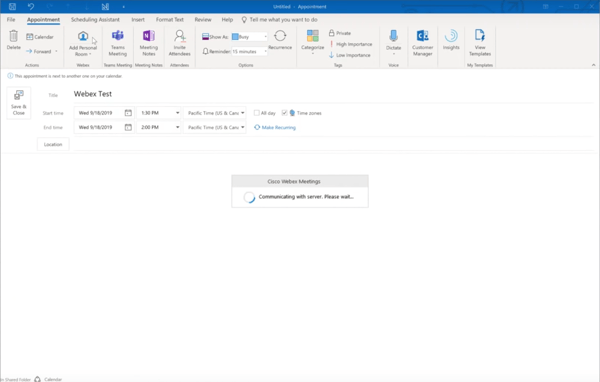Click Save & Close button
The image size is (600, 382).
tap(19, 103)
